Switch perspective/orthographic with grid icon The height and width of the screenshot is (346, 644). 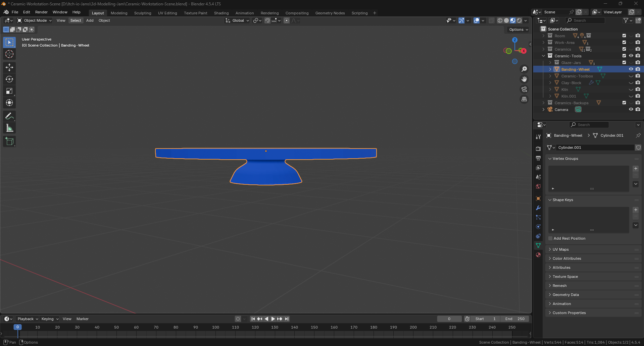point(524,99)
